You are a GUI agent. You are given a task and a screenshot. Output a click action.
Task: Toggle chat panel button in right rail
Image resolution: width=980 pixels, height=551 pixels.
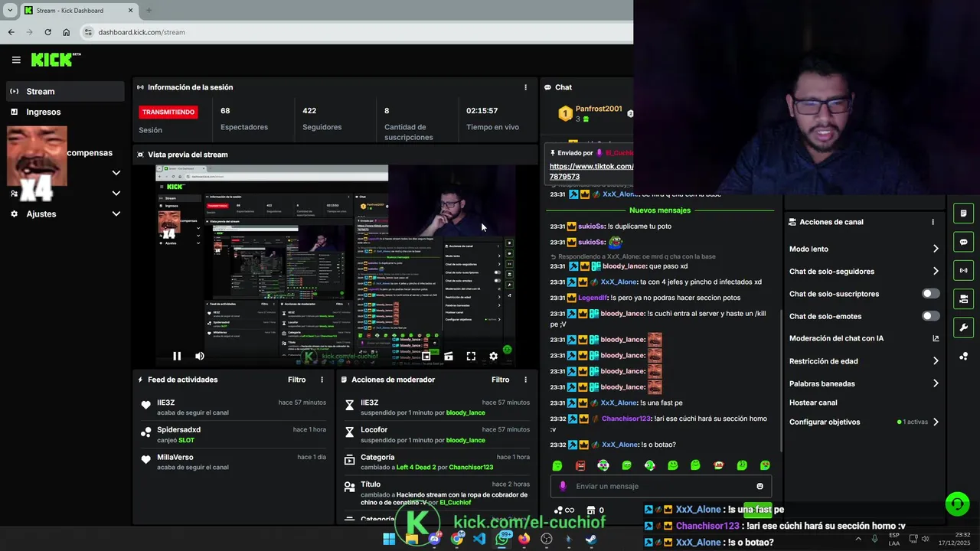point(963,242)
